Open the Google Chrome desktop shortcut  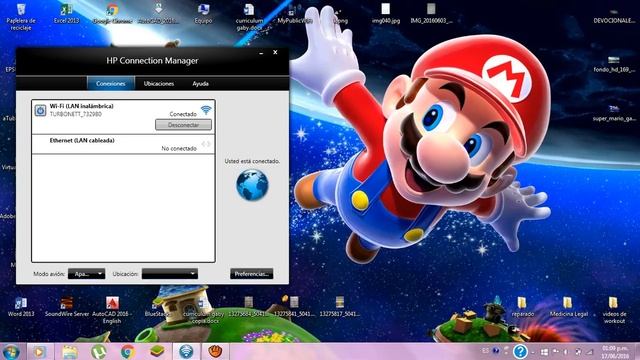coord(112,13)
